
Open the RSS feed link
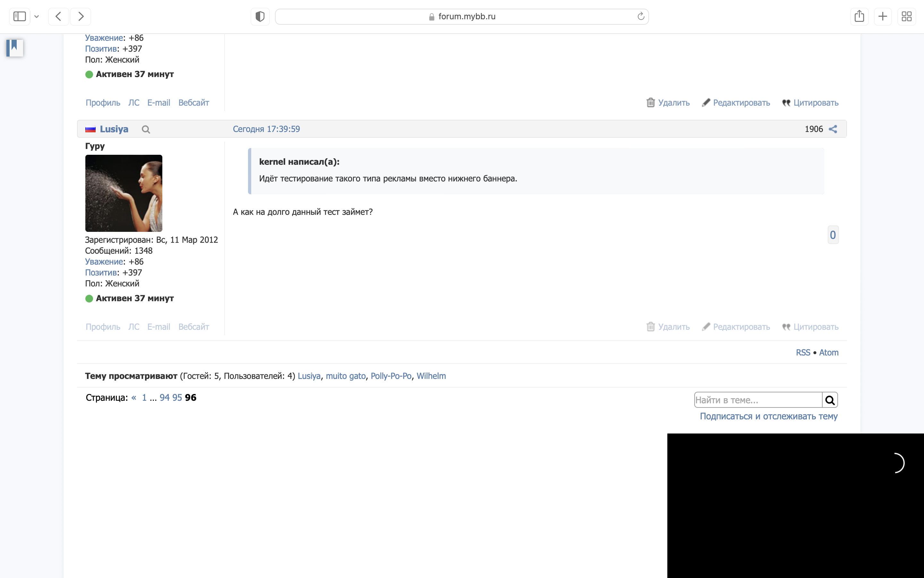[803, 353]
